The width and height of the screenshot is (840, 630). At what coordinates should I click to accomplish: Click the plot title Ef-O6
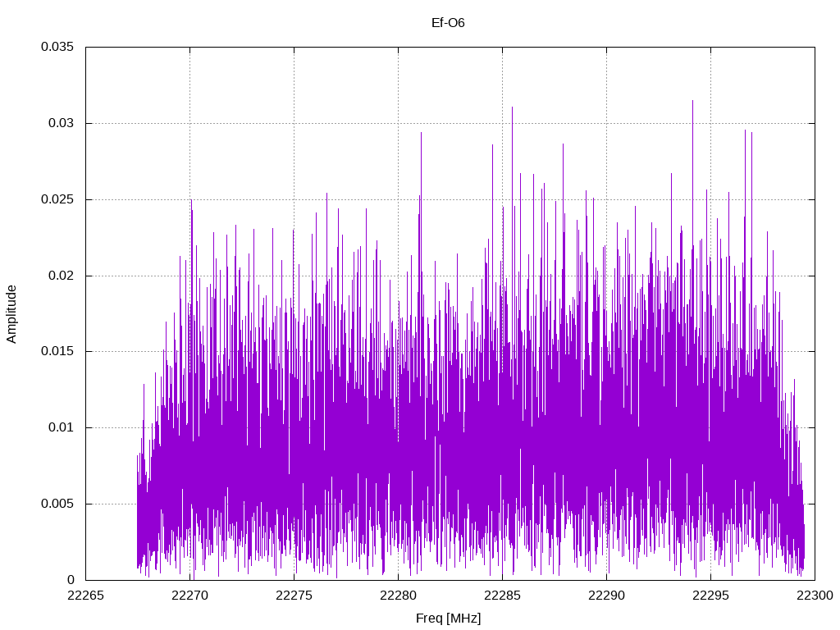point(448,23)
